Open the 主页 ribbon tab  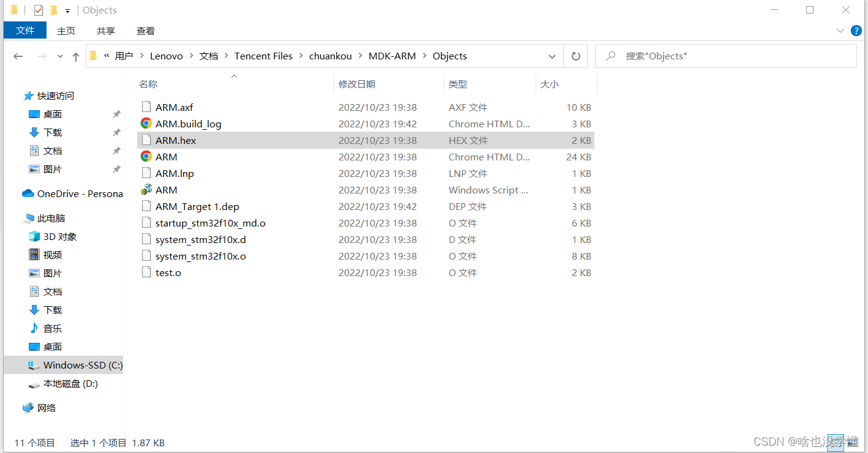coord(66,31)
